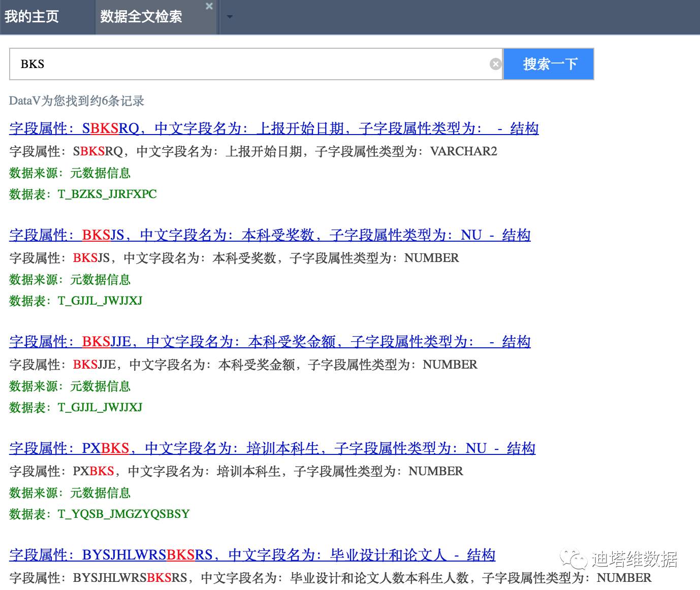
Task: Switch to the 我的主页 tab
Action: 31,17
